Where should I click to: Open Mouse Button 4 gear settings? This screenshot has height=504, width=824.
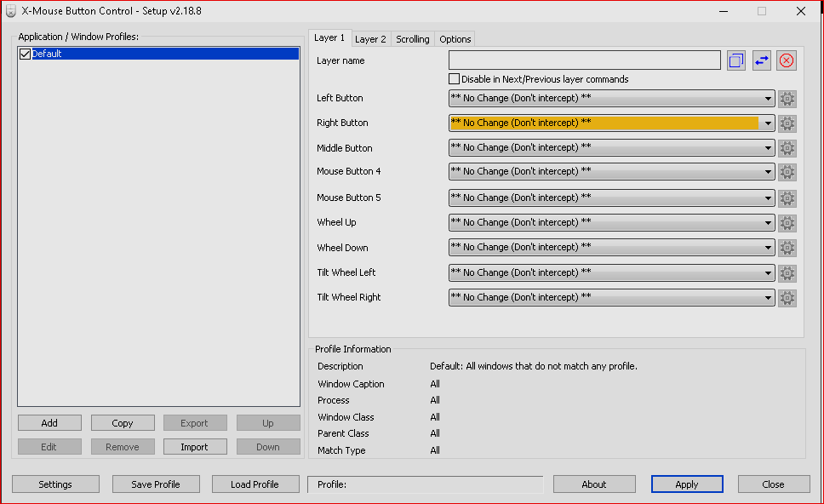point(787,172)
